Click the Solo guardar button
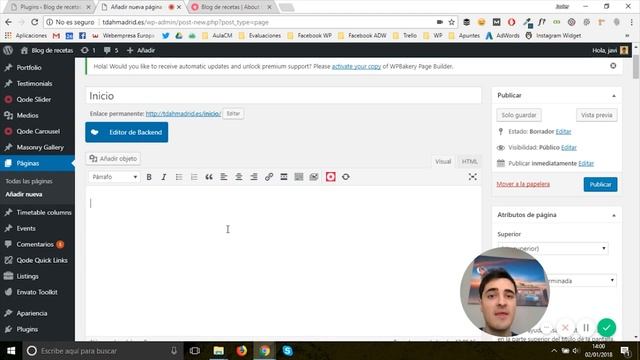640x360 pixels. [x=519, y=115]
